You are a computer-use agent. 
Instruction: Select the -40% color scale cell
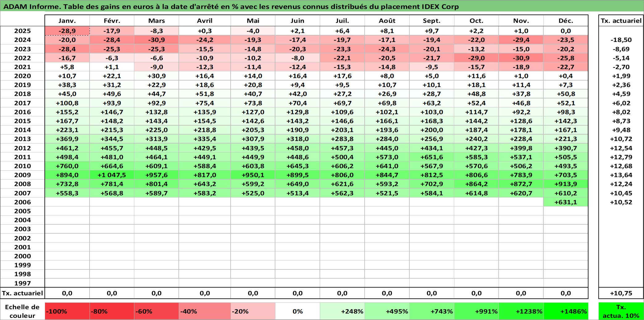click(205, 311)
